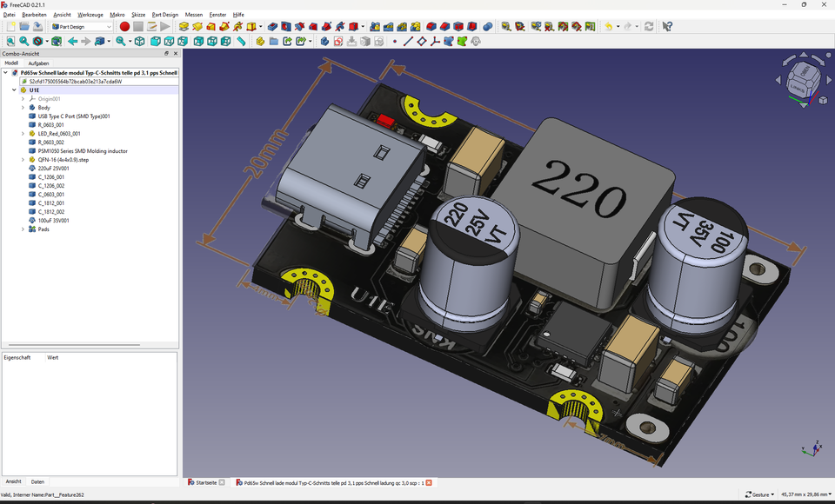Activate the What's This help cursor
The width and height of the screenshot is (835, 504).
point(666,27)
